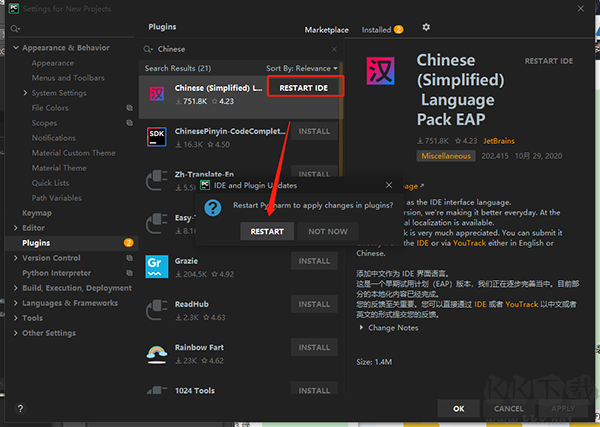Open the Keymap settings page

[37, 213]
